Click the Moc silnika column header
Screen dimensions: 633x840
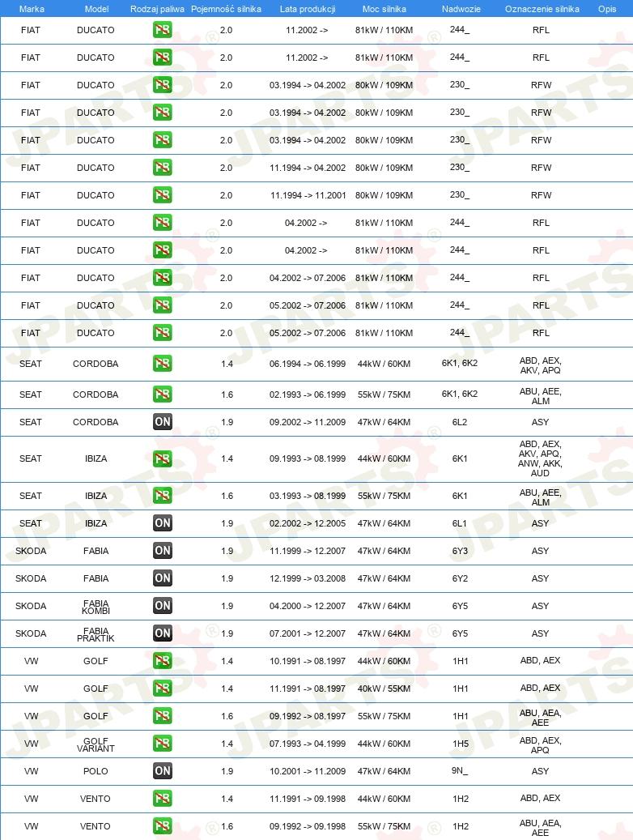[384, 9]
